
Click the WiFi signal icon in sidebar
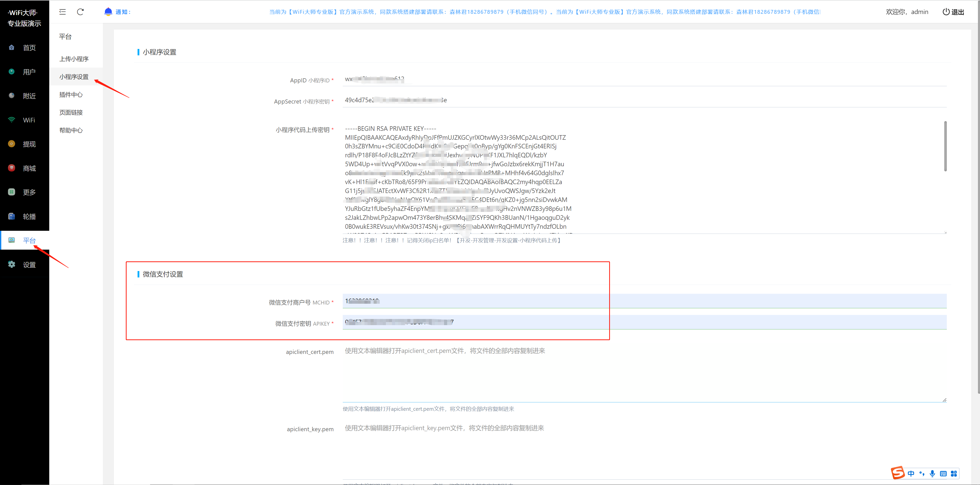click(x=11, y=120)
